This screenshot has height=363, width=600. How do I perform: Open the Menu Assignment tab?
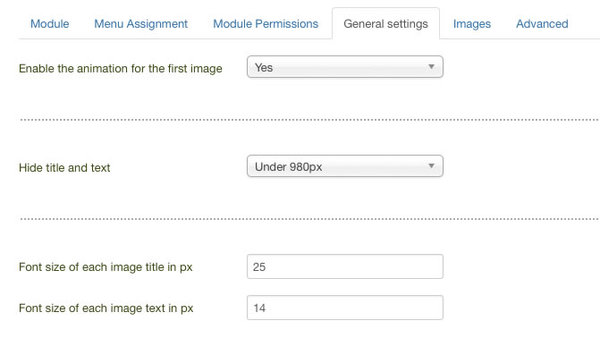pyautogui.click(x=141, y=24)
